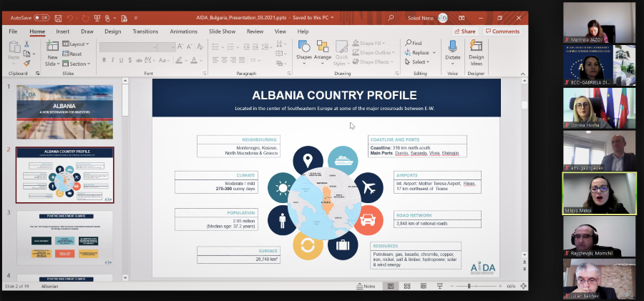Open Customize Quick Access Toolbar dropdown
The width and height of the screenshot is (644, 301).
tap(136, 18)
